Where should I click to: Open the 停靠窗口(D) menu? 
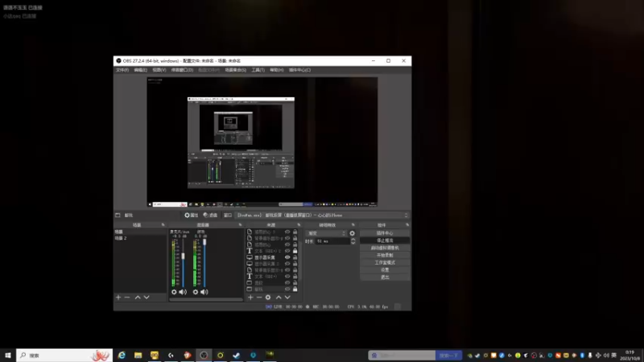182,70
